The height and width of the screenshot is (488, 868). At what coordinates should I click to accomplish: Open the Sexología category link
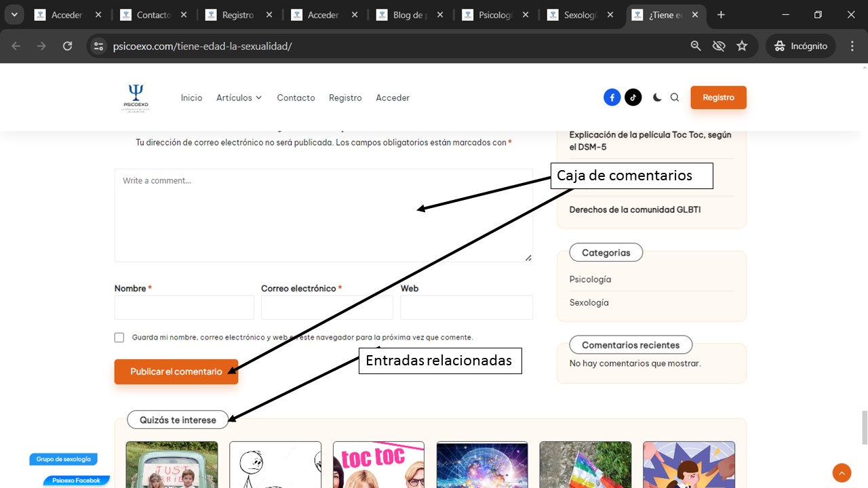(x=589, y=303)
